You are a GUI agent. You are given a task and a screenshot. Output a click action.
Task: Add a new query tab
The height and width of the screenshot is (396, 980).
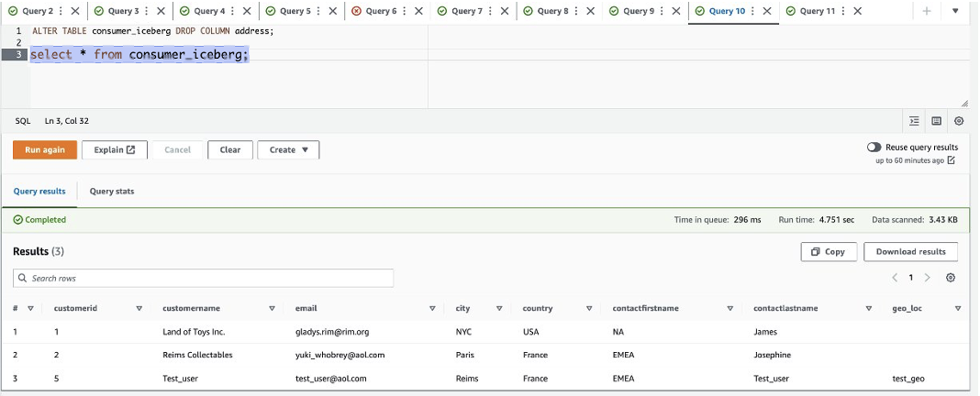point(927,11)
